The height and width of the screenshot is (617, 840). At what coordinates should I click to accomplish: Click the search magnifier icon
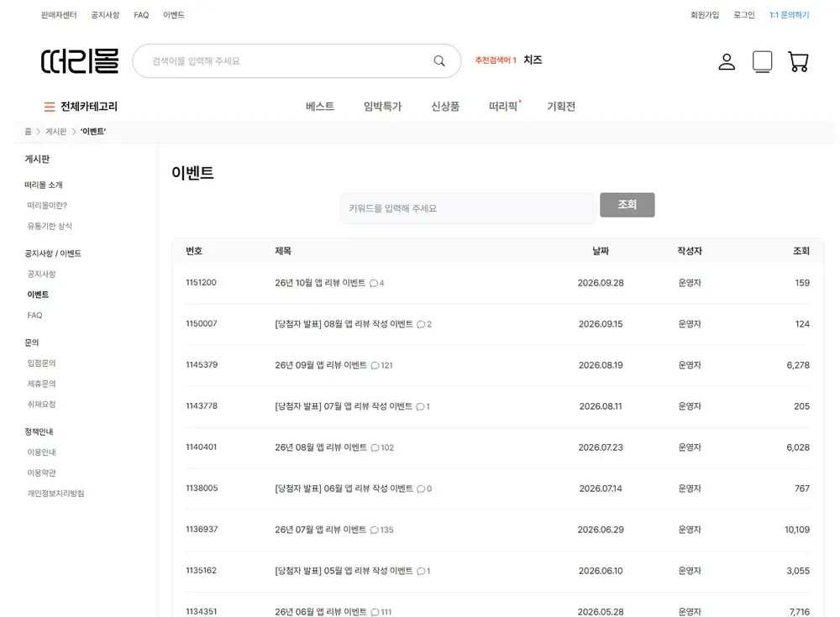tap(439, 61)
